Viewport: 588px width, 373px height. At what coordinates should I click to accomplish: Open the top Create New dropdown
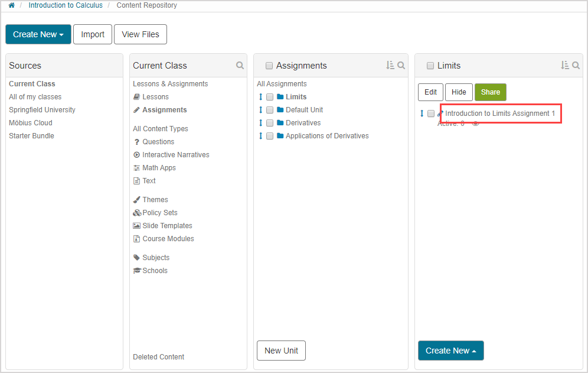tap(38, 34)
